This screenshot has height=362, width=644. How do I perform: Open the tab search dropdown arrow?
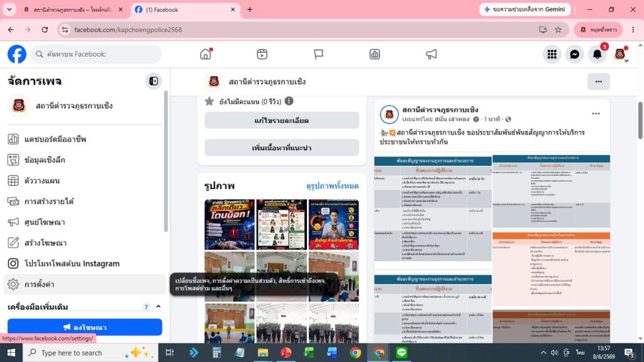coord(9,9)
